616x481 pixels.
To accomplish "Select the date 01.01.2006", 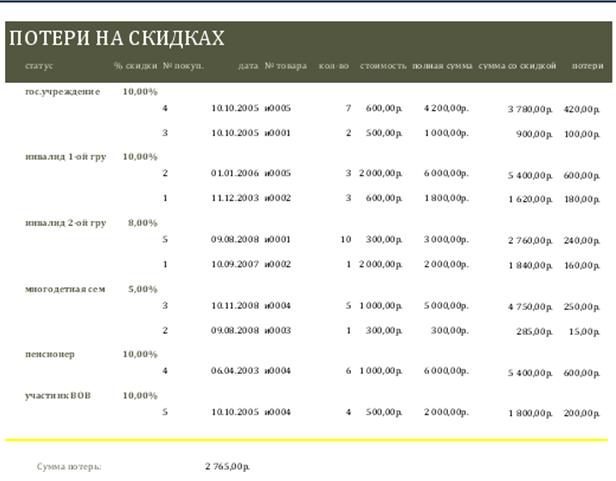I will pyautogui.click(x=235, y=173).
